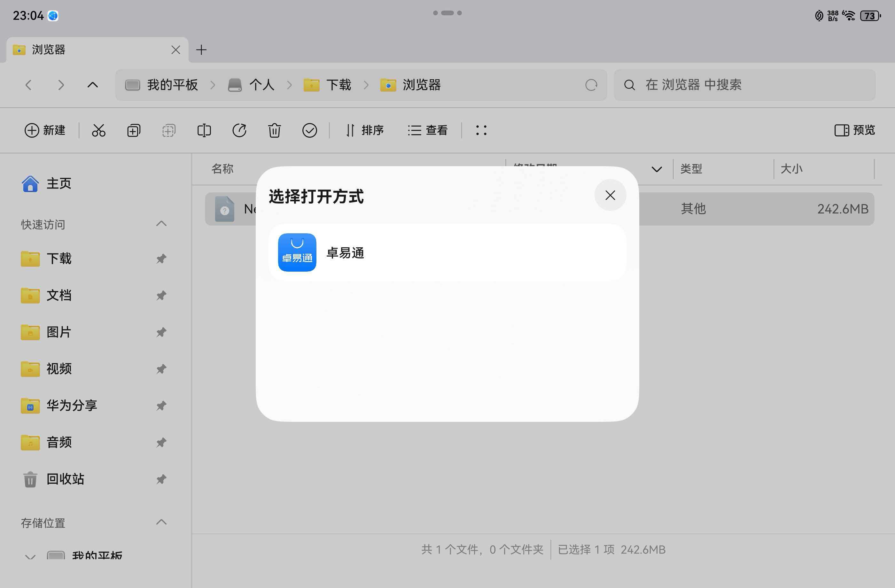The width and height of the screenshot is (895, 588).
Task: Click the delete (trash) toolbar icon
Action: [274, 130]
